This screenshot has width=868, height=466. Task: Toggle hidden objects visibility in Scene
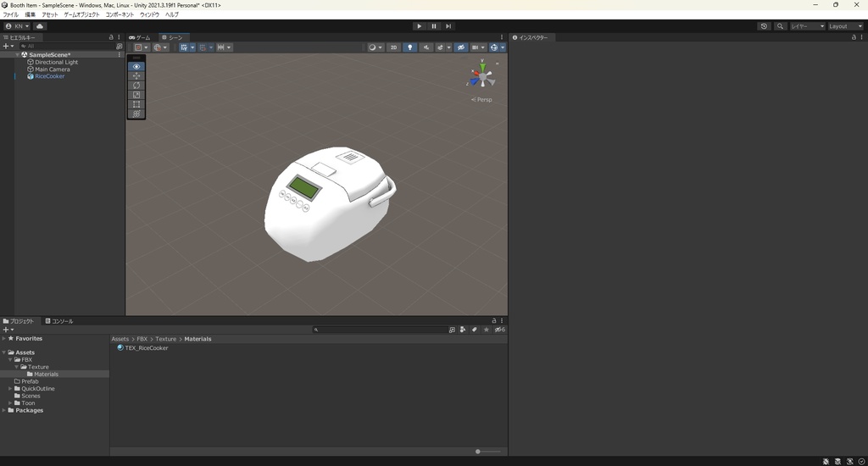point(460,47)
